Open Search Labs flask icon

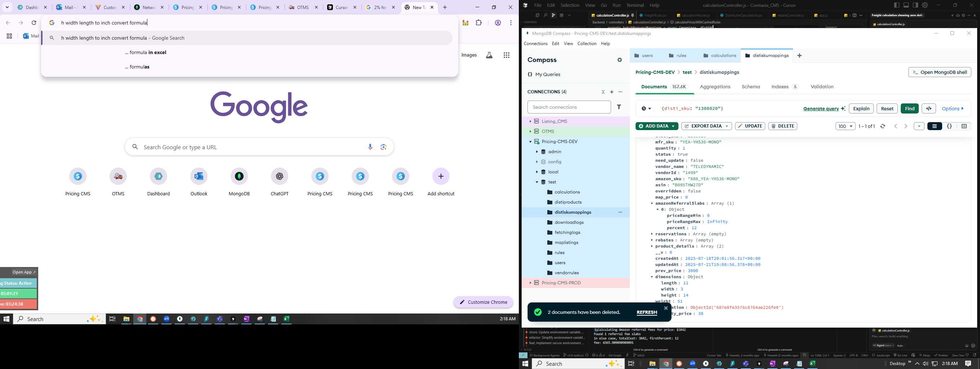pyautogui.click(x=489, y=55)
